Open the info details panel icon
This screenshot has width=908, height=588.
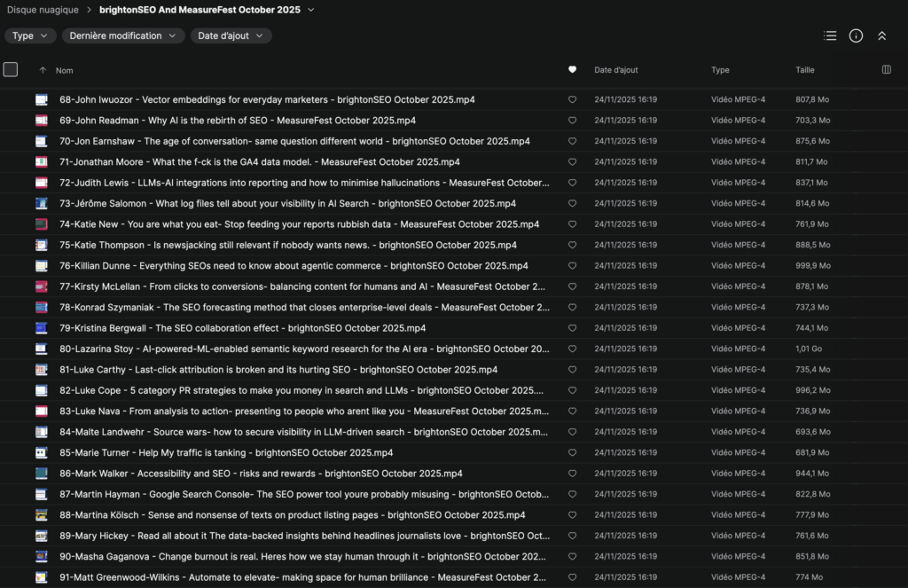click(856, 36)
